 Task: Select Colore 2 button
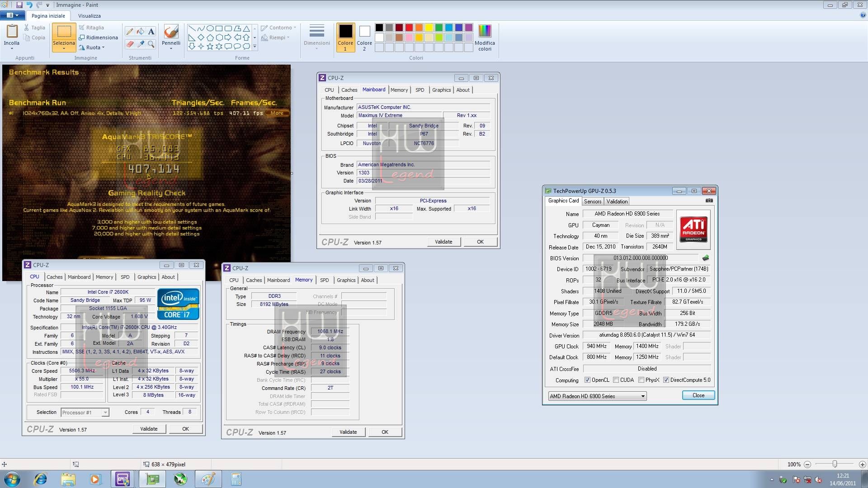click(364, 38)
